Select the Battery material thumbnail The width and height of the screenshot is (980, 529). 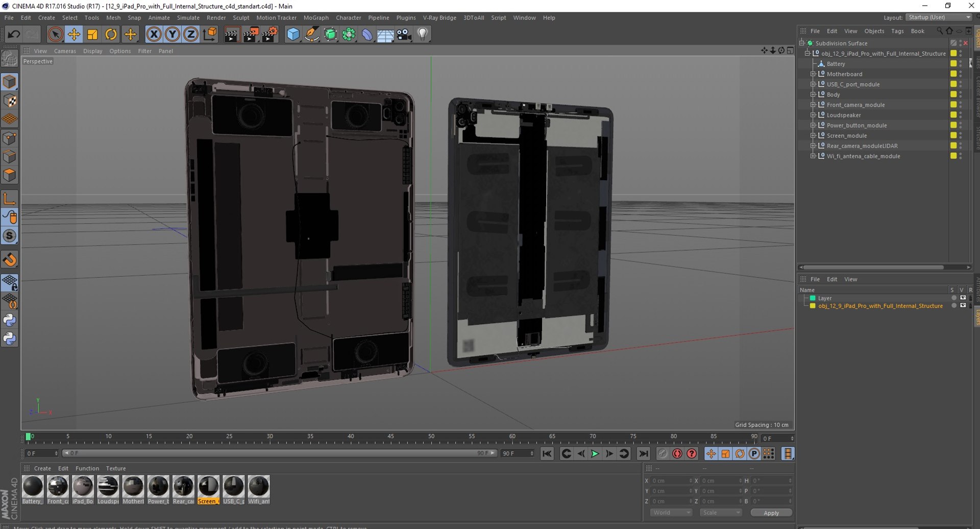(33, 490)
